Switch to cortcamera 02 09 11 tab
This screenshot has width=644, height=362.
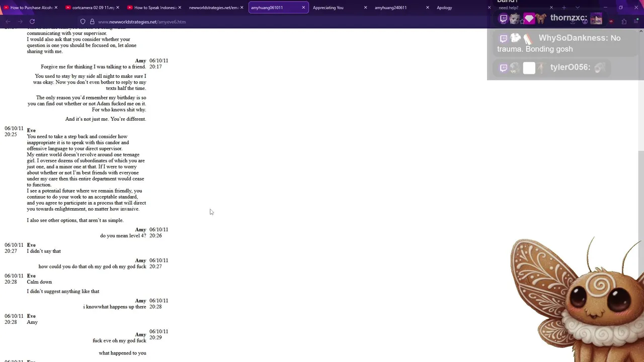pos(93,8)
